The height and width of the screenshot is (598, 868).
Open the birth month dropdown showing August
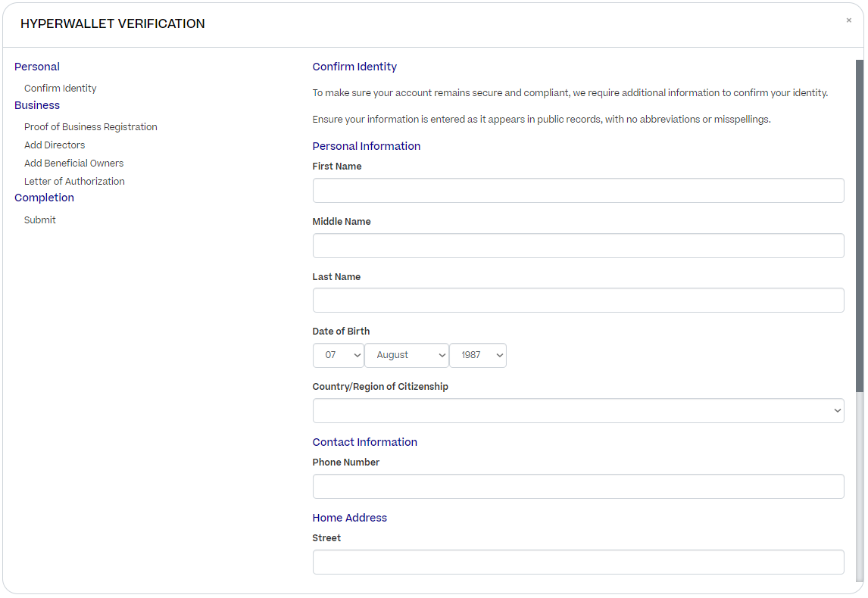(406, 355)
